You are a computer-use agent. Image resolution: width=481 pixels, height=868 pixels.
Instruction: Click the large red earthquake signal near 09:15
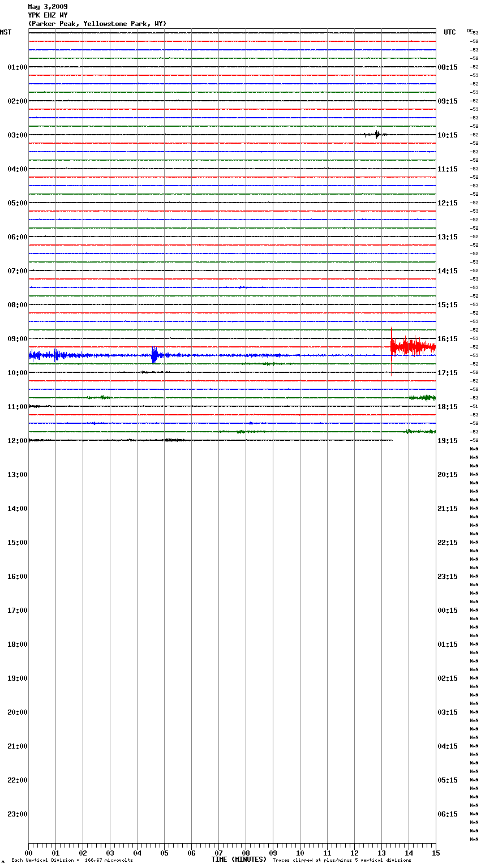tap(412, 346)
